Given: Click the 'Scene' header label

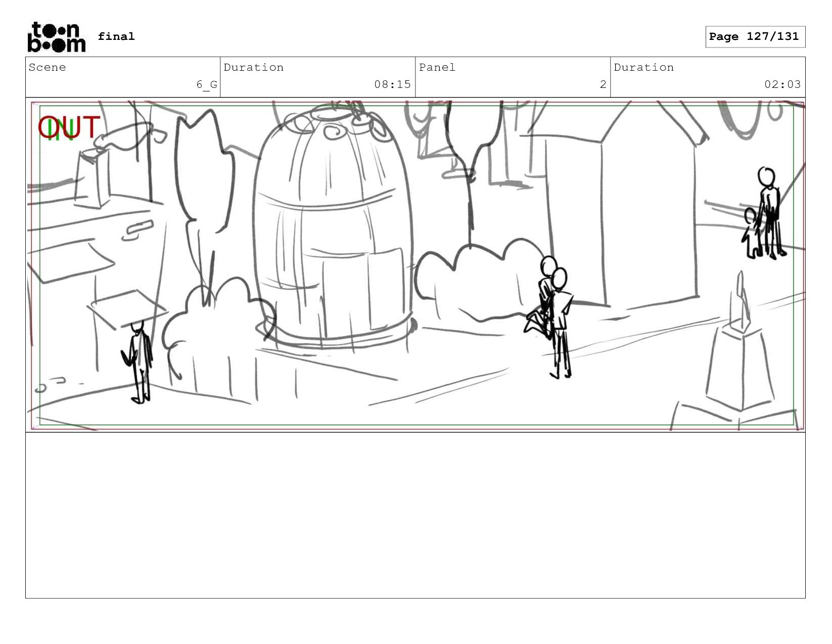Looking at the screenshot, I should coord(48,68).
